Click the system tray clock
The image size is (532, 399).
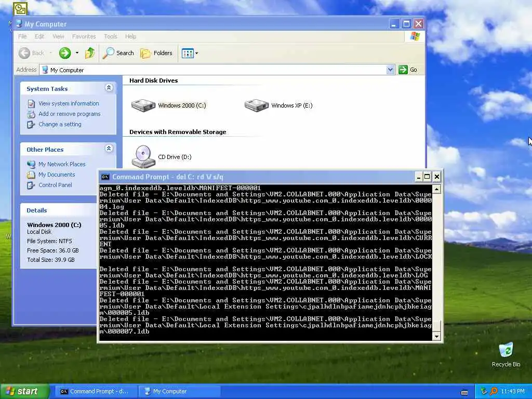pos(512,391)
